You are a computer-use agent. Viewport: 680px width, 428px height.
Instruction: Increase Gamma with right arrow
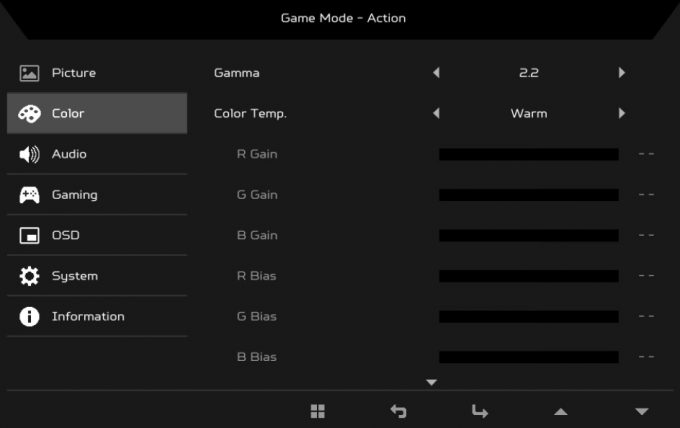[x=622, y=73]
